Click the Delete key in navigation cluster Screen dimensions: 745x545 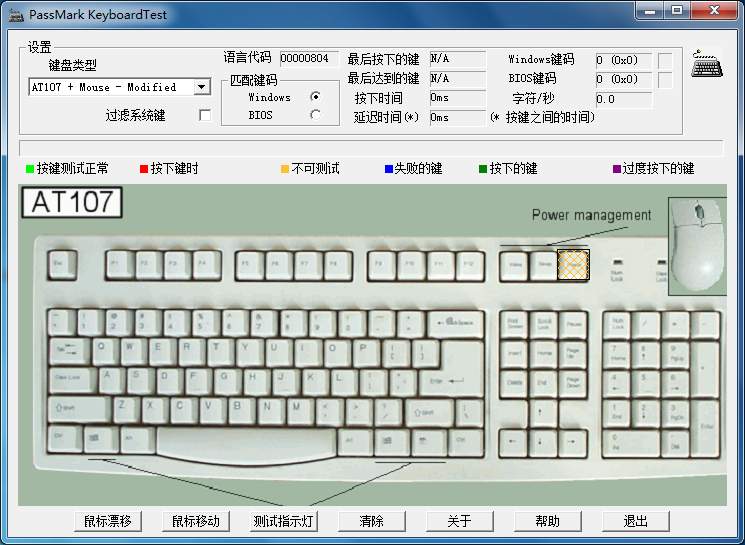point(514,383)
